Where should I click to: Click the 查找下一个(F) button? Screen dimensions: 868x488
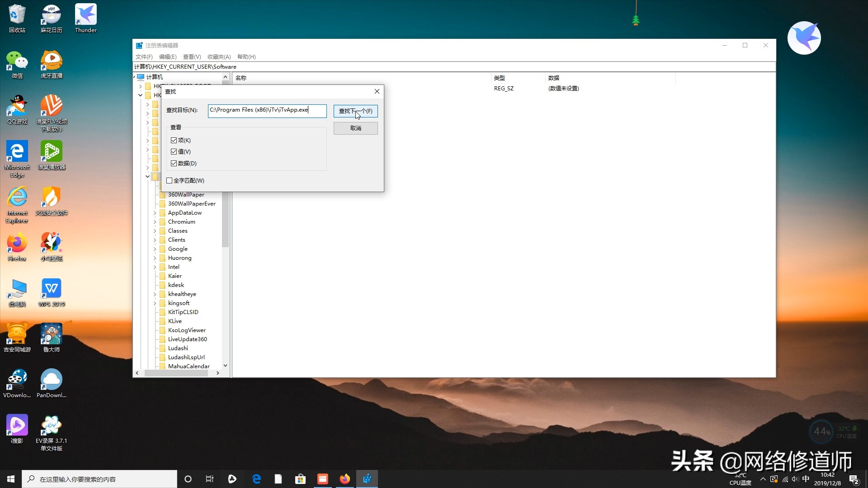point(355,111)
